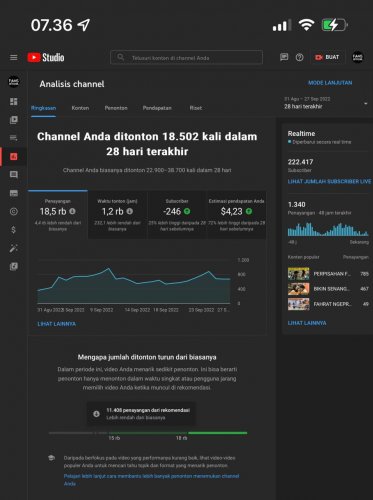The width and height of the screenshot is (373, 500).
Task: Switch to the Pendapatan tab
Action: click(x=157, y=108)
